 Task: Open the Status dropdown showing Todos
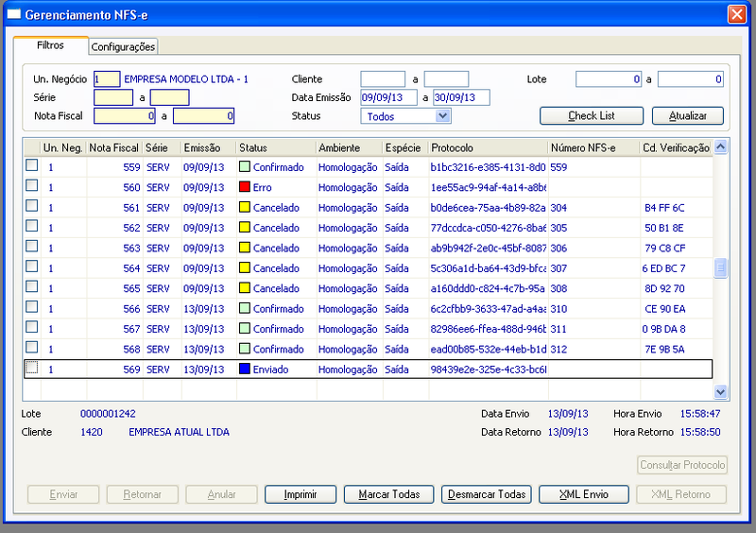click(442, 116)
